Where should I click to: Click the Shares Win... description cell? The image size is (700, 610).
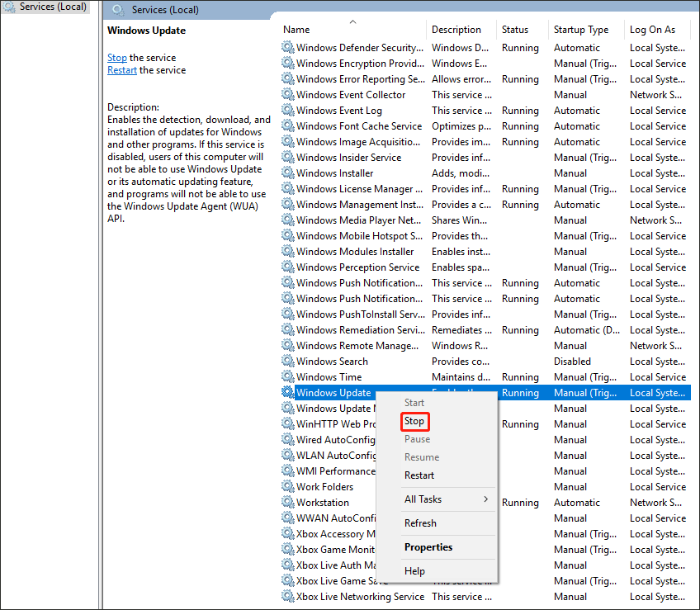point(459,220)
